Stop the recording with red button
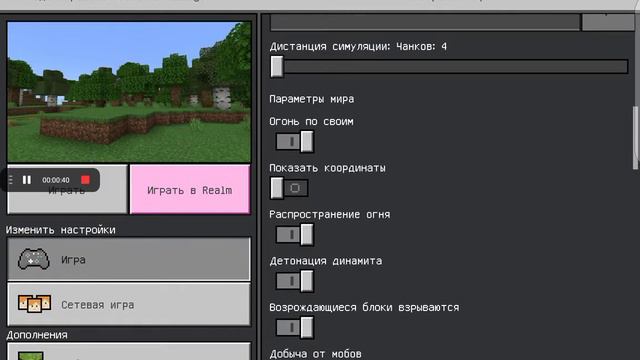 [85, 180]
